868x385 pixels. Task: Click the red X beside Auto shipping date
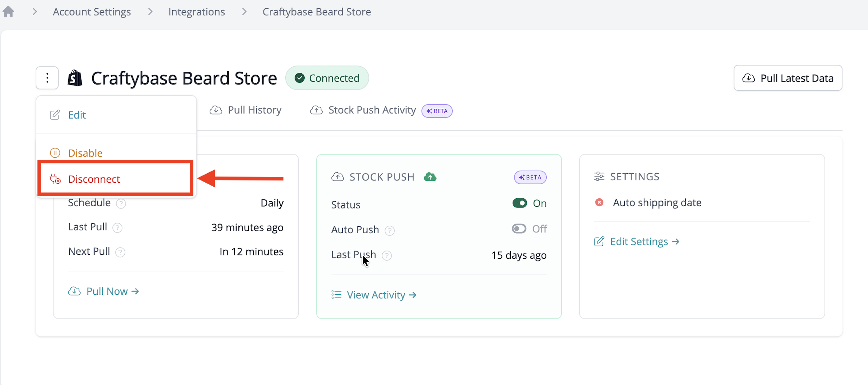tap(599, 202)
